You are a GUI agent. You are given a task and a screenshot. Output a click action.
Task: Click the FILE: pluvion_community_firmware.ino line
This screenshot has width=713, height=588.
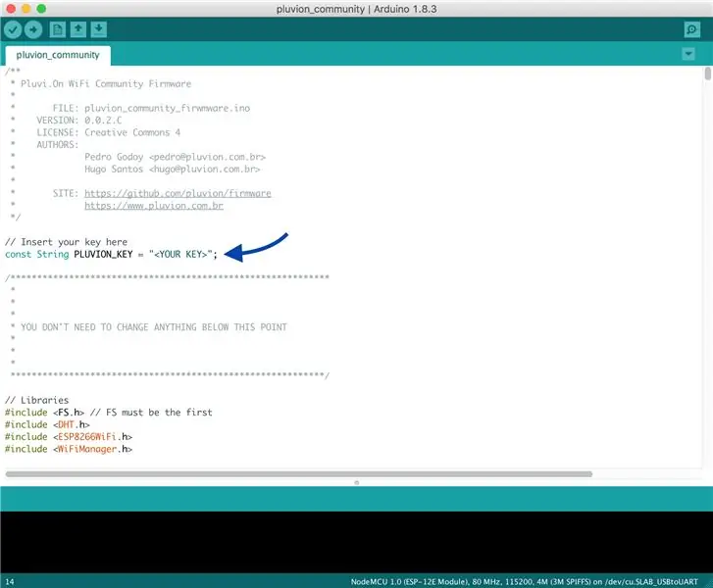point(151,108)
